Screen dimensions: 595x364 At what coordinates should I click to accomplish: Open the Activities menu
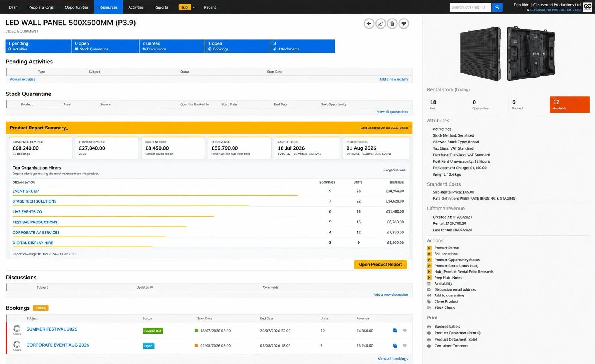[136, 7]
